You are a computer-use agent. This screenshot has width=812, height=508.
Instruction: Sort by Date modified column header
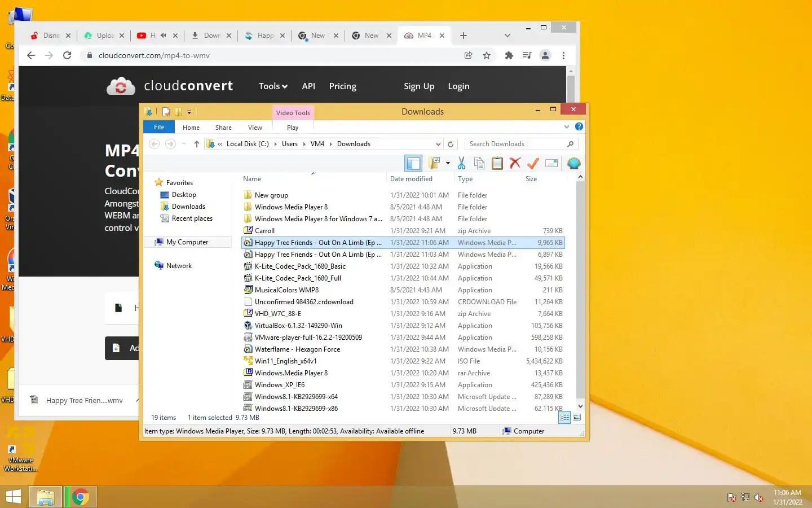pyautogui.click(x=411, y=179)
